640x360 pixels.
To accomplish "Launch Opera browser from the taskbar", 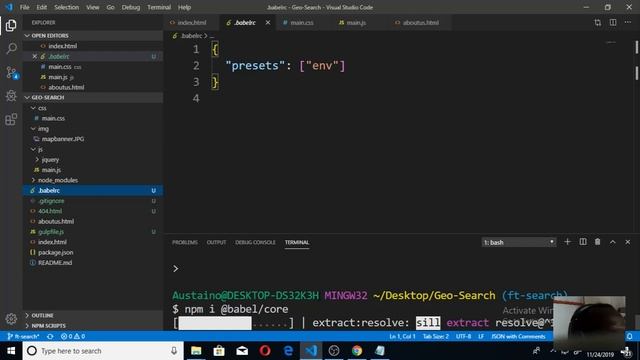I will 265,351.
